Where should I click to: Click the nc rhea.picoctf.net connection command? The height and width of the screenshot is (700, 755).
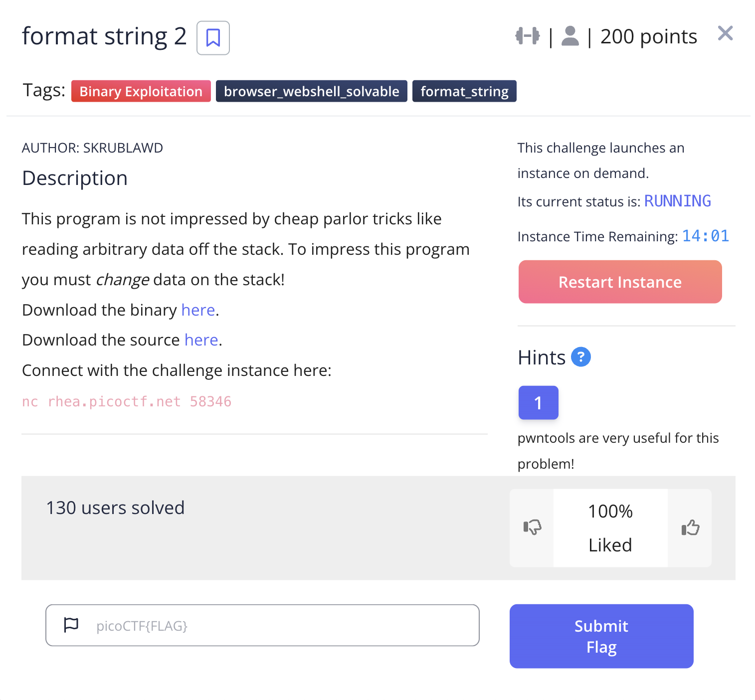click(x=127, y=401)
